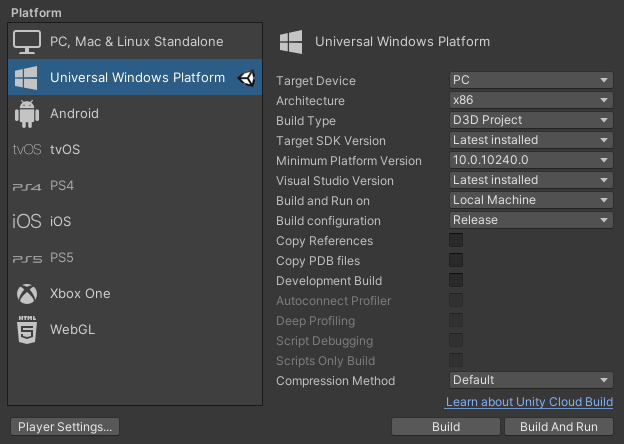The height and width of the screenshot is (444, 624).
Task: Toggle the Copy PDB files checkbox
Action: tap(456, 261)
